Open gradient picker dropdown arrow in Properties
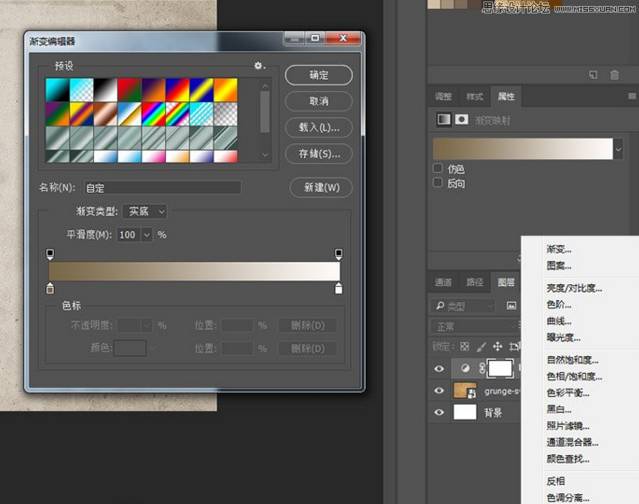Viewport: 639px width, 504px height. click(x=619, y=148)
